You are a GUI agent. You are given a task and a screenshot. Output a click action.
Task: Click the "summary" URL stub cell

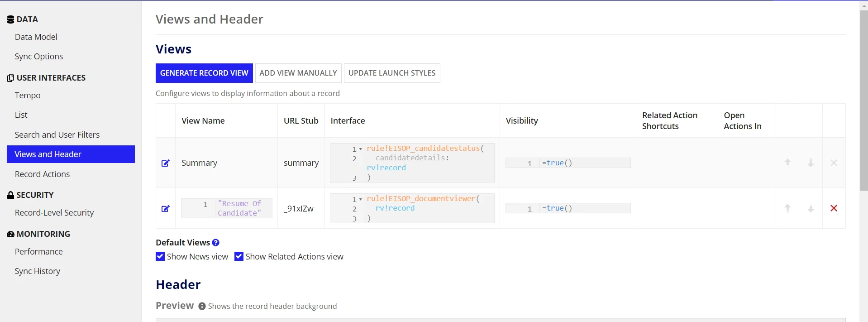[301, 163]
